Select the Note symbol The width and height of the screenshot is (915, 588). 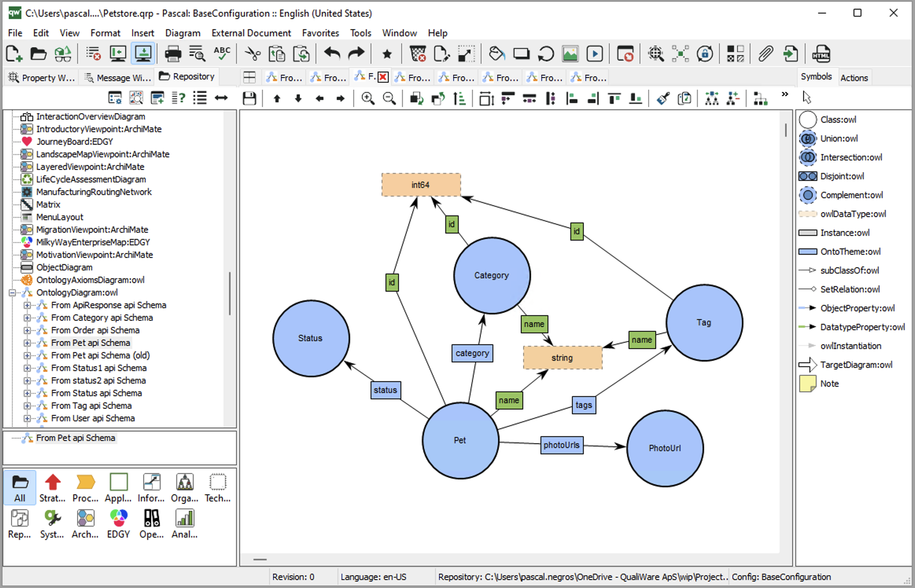pyautogui.click(x=819, y=384)
